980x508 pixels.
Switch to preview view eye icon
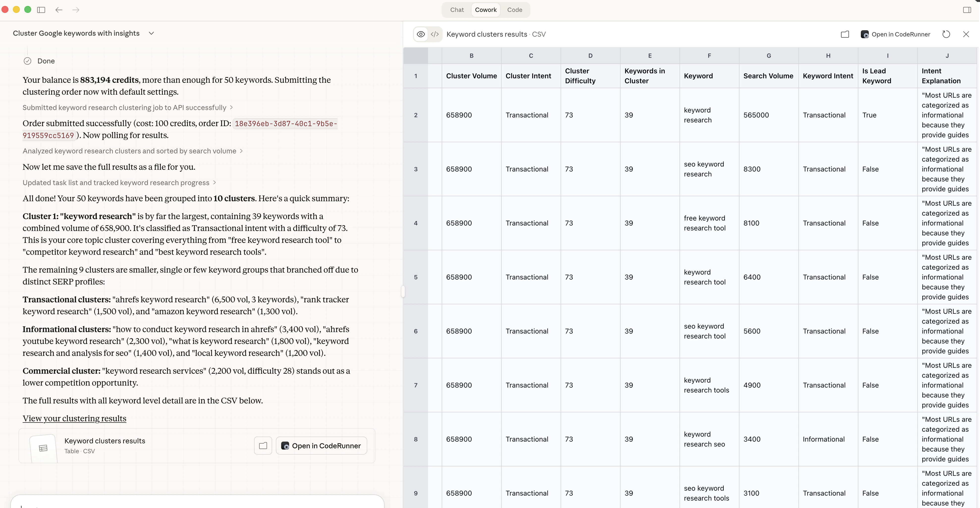click(421, 34)
